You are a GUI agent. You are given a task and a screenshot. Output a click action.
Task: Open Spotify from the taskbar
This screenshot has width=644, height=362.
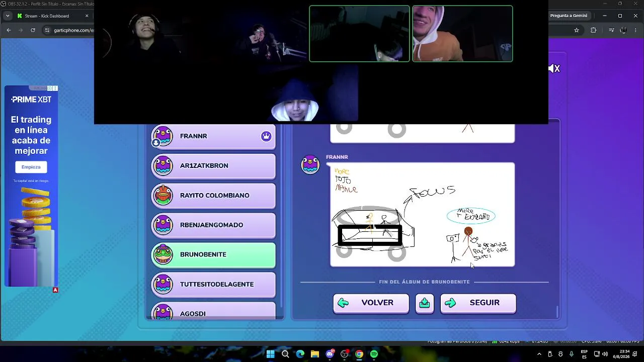click(x=374, y=354)
